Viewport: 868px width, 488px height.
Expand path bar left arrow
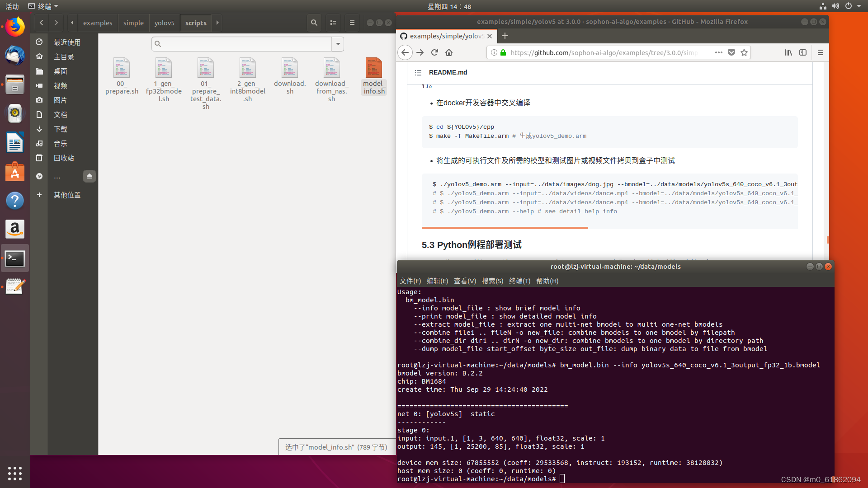[x=72, y=23]
